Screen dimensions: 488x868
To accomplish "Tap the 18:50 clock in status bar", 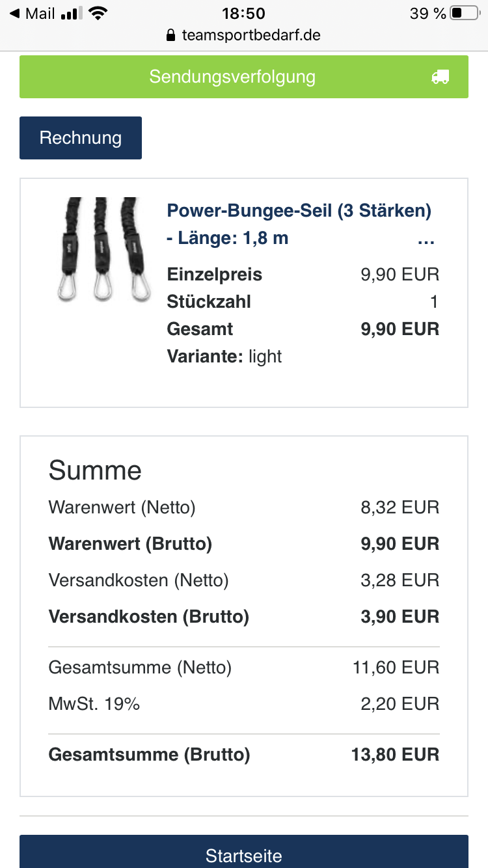I will 243,14.
